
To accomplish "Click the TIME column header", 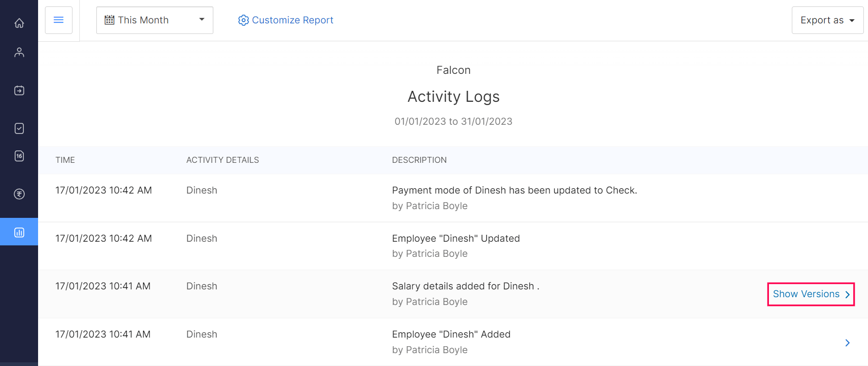I will [65, 160].
